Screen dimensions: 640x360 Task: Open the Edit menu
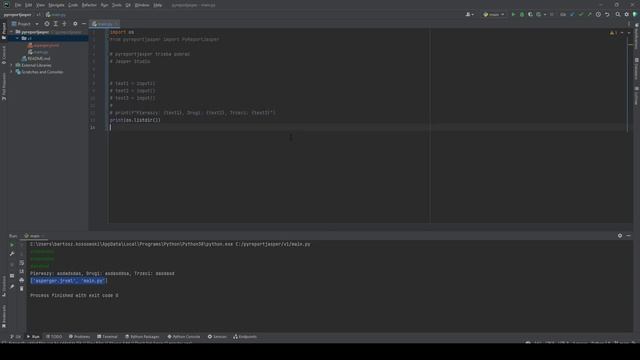[29, 5]
